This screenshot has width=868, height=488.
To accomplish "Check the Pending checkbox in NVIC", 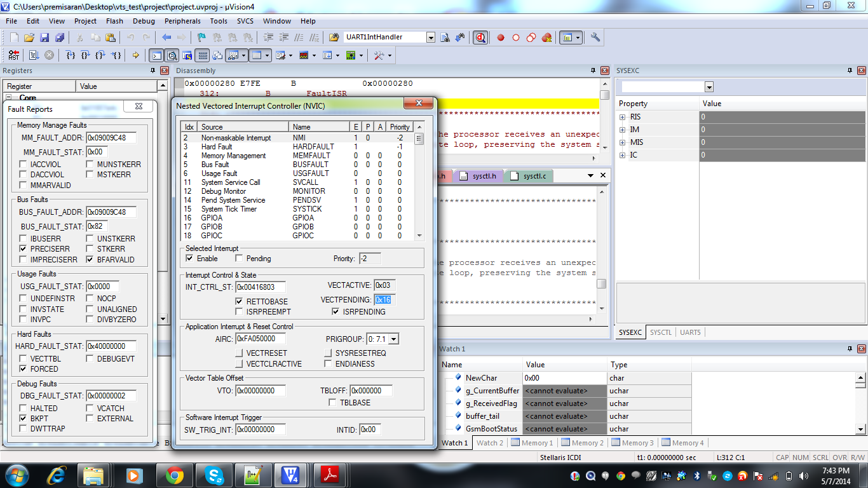I will pos(239,259).
